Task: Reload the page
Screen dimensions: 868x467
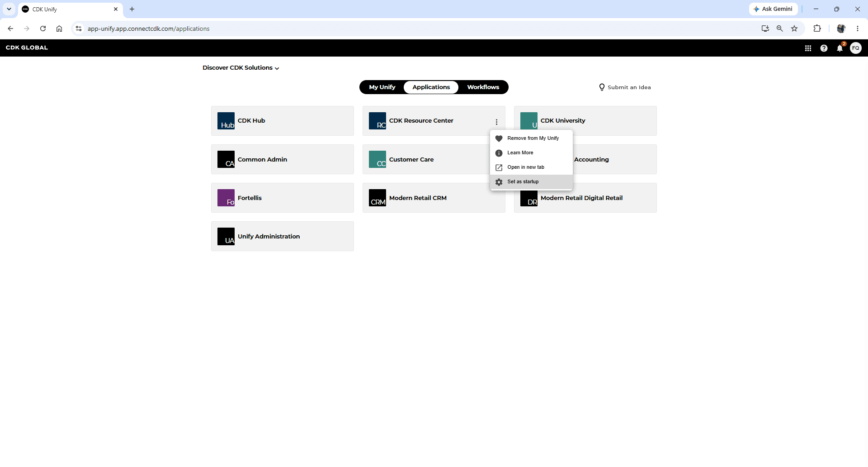Action: click(x=43, y=29)
